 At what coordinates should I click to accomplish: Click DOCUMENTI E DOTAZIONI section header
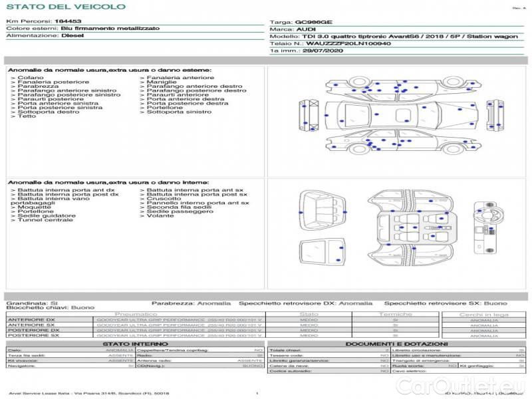pyautogui.click(x=396, y=344)
